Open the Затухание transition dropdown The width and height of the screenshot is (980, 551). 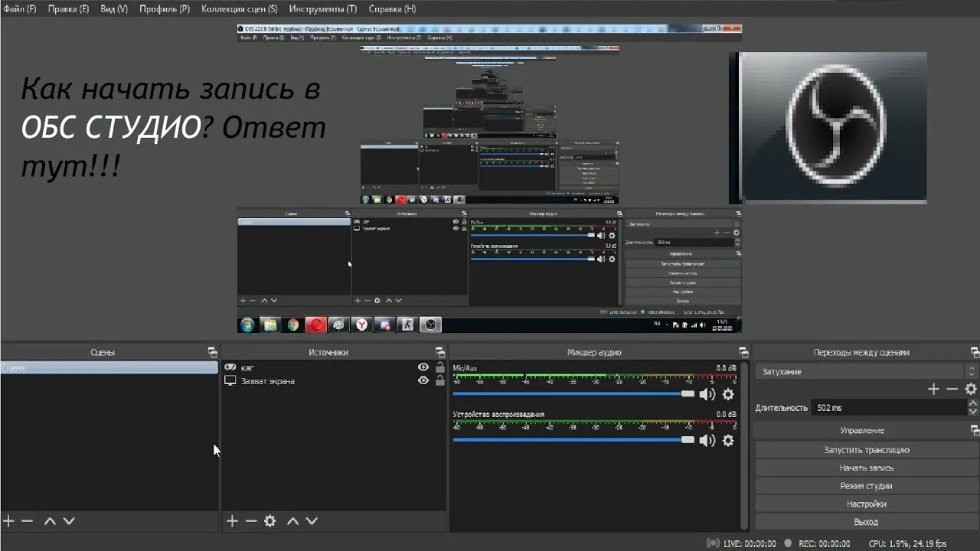[x=866, y=371]
